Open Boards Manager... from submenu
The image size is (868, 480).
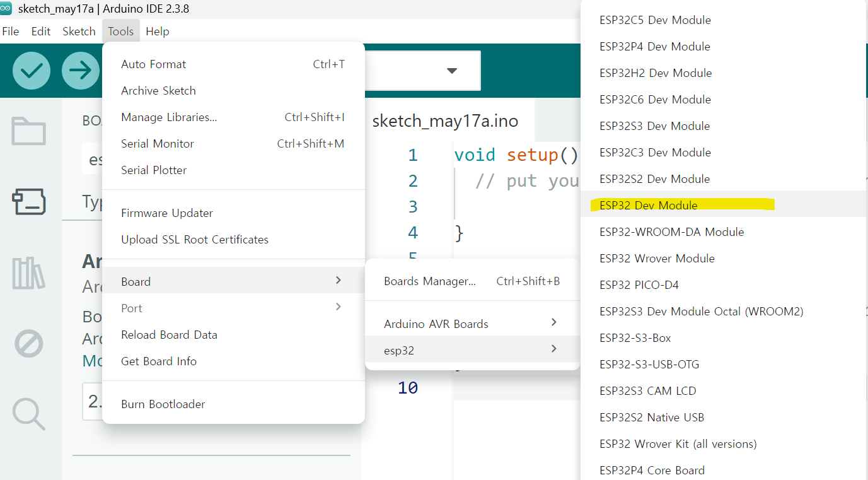click(x=472, y=281)
